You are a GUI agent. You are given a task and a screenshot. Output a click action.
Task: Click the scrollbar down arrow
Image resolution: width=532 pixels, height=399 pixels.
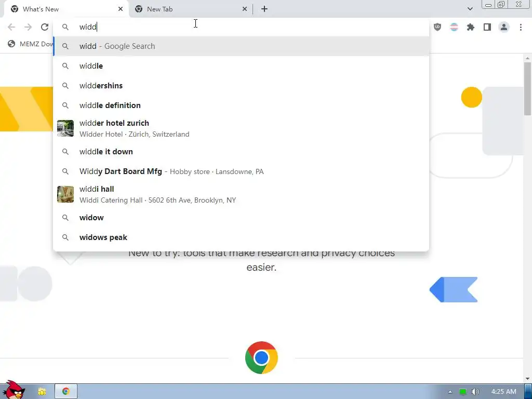527,379
